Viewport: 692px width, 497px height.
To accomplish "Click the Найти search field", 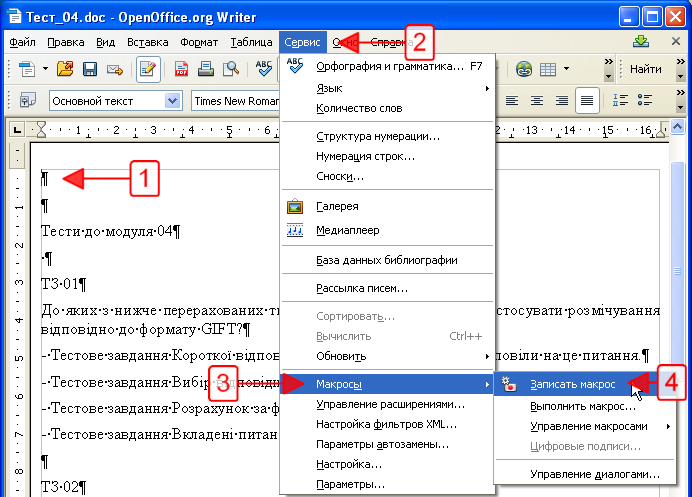I will pyautogui.click(x=646, y=69).
